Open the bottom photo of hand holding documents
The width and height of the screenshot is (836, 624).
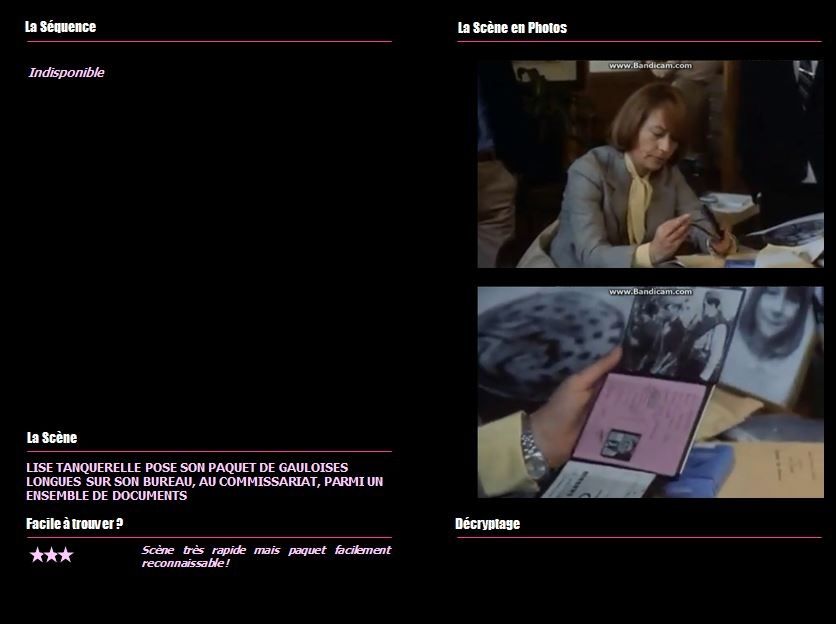(x=650, y=392)
